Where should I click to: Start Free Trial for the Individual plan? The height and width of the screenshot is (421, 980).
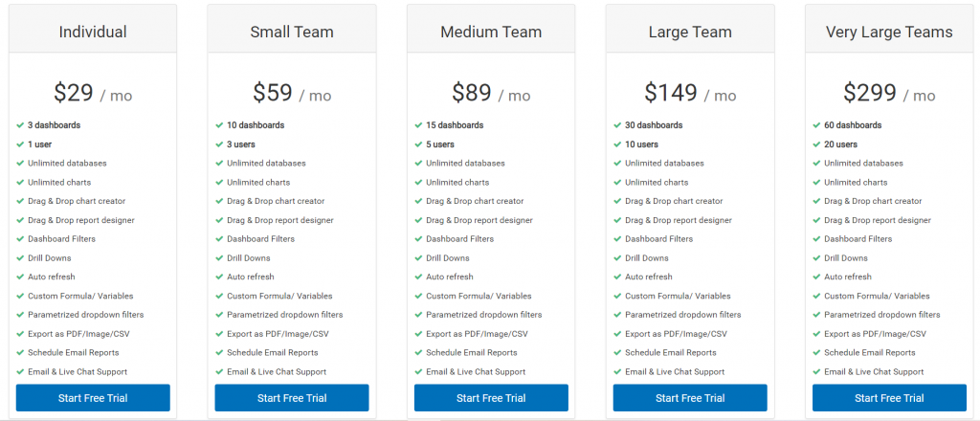point(93,398)
